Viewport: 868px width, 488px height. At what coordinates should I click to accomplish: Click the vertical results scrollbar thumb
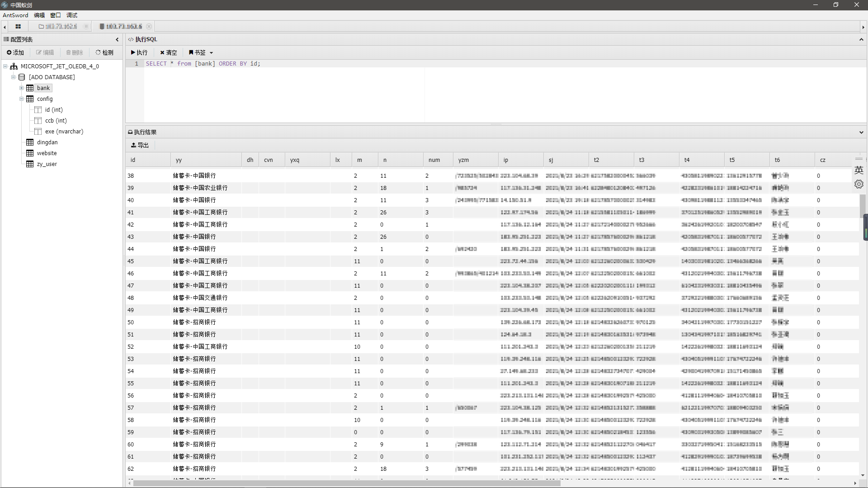pos(863,206)
